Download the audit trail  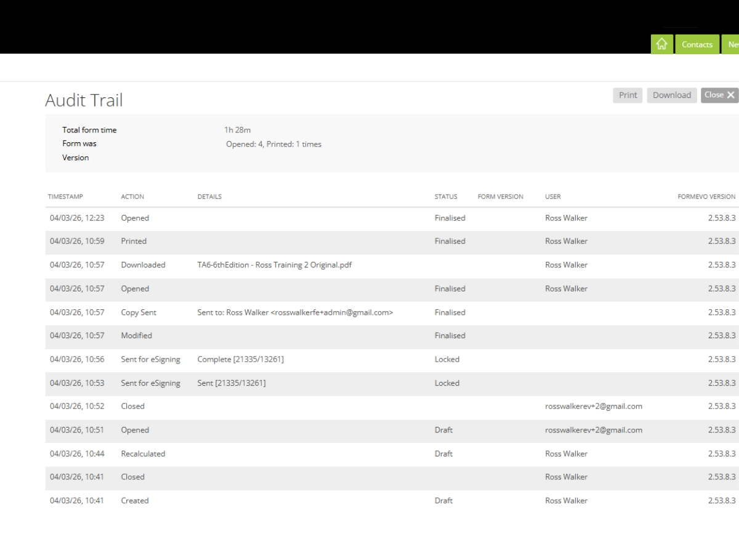coord(672,95)
